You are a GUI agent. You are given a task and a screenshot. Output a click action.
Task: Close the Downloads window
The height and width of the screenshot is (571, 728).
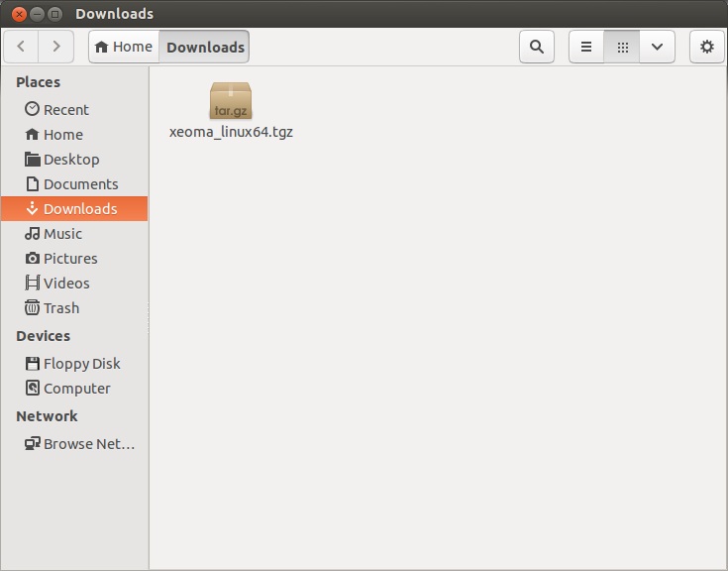(18, 14)
